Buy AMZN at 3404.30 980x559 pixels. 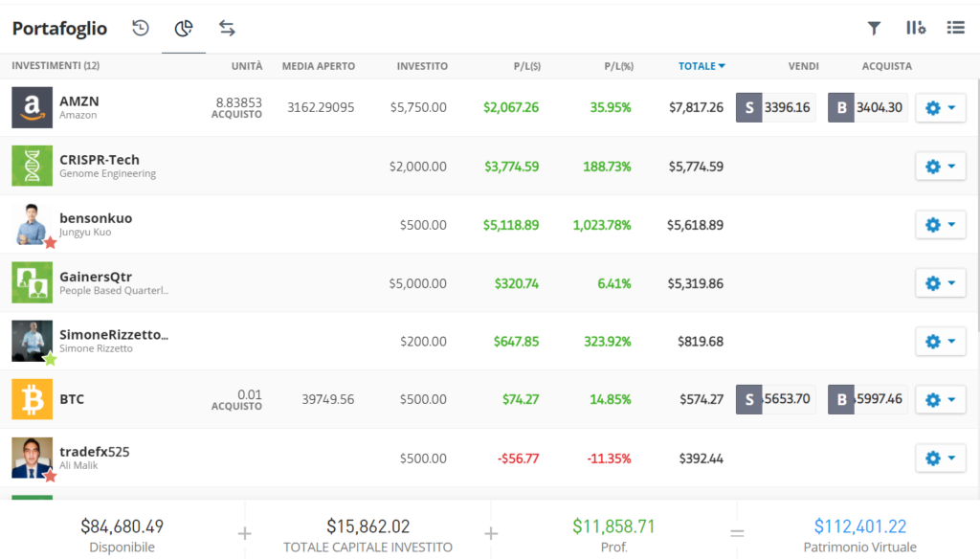coord(867,107)
